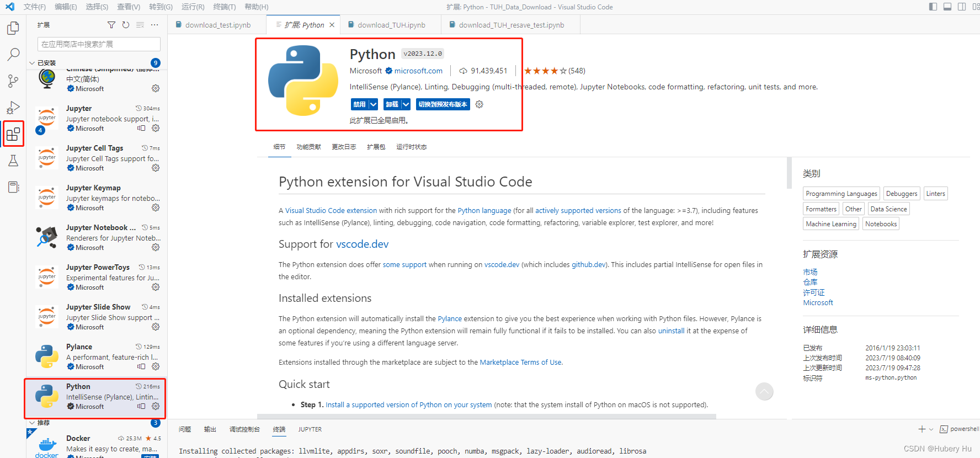The width and height of the screenshot is (980, 458).
Task: Switch to download_TUH.ipynb tab
Action: pyautogui.click(x=391, y=25)
